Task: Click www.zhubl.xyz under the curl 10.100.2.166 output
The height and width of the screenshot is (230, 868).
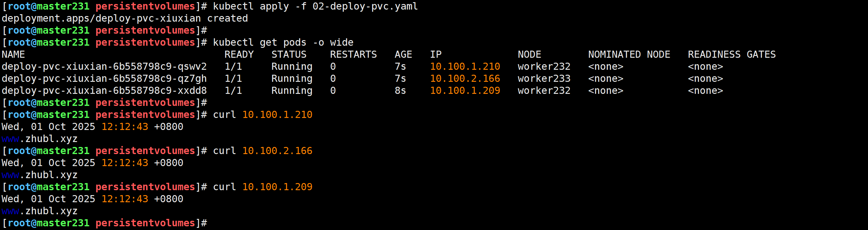Action: (x=40, y=175)
